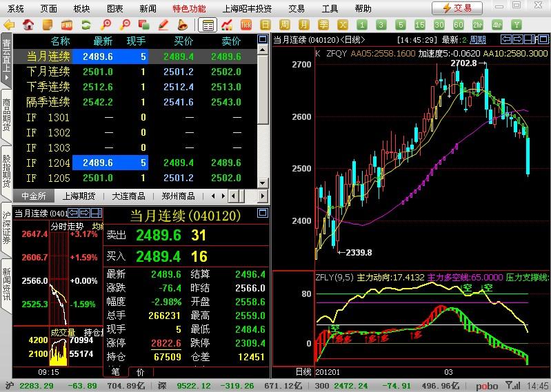The width and height of the screenshot is (551, 392).
Task: Select the 下月连续 contract row
Action: coord(135,72)
